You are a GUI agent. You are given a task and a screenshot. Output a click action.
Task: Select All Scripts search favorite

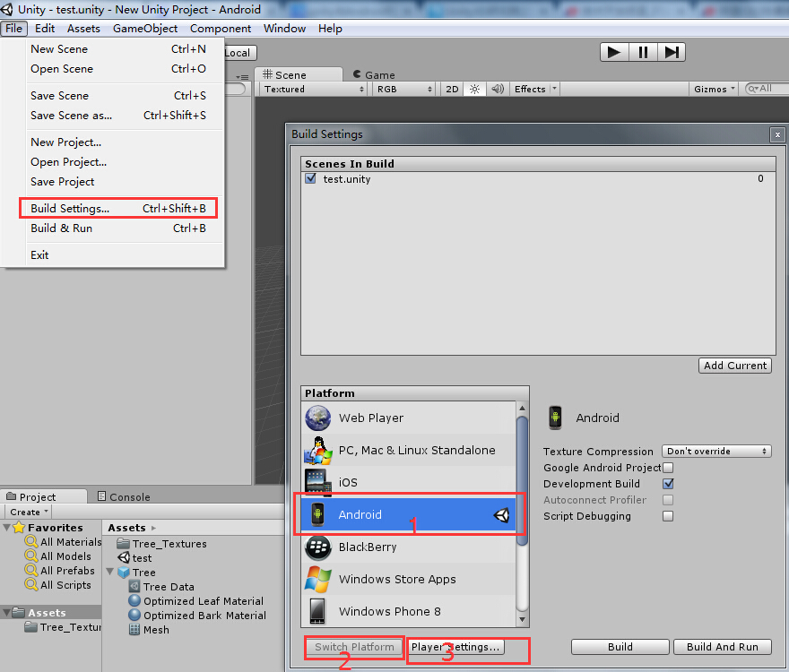(x=58, y=585)
